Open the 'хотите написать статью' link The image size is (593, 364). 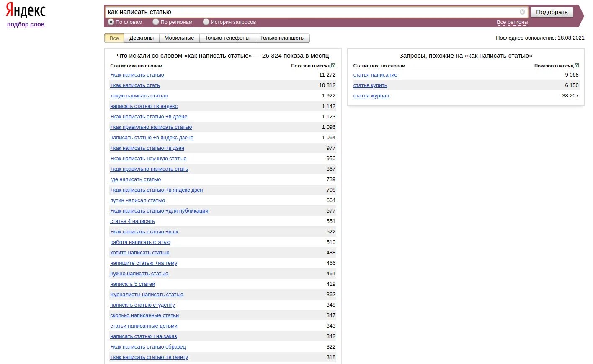tap(139, 253)
